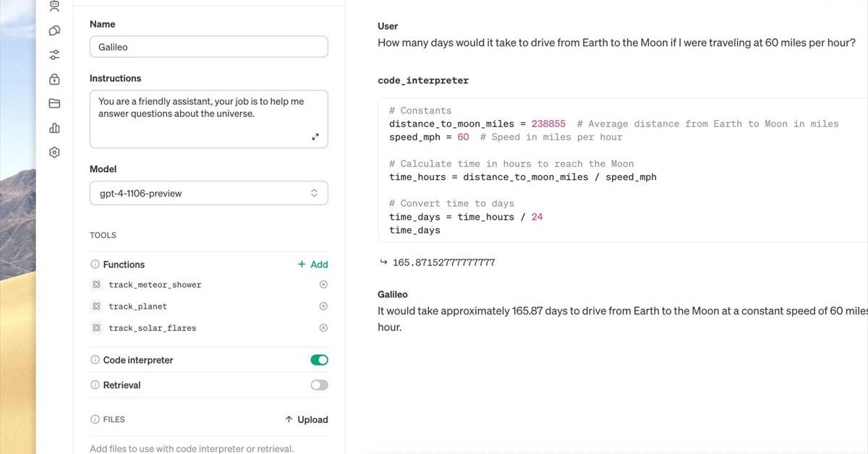
Task: Remove the track_planet function
Action: [323, 307]
